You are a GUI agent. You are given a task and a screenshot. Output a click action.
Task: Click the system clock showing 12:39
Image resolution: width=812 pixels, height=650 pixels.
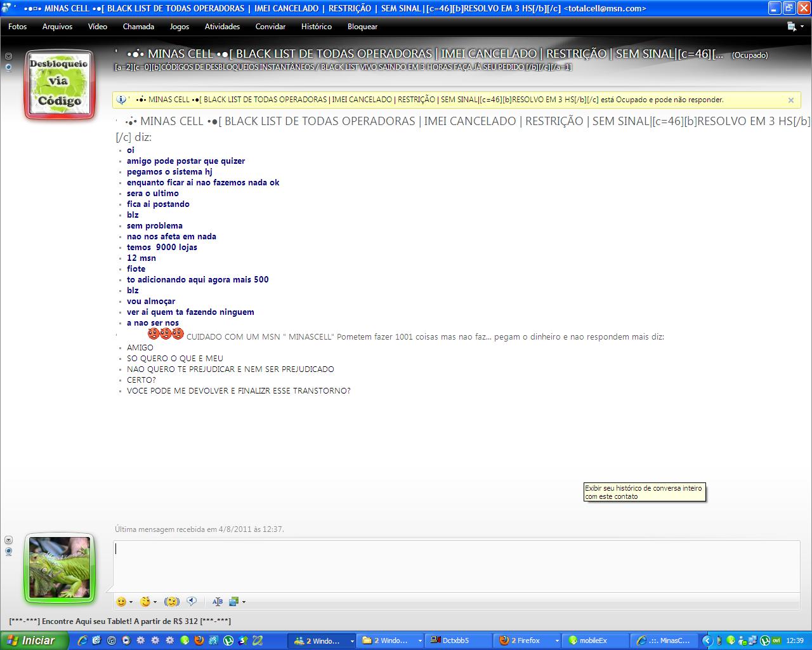pos(795,640)
